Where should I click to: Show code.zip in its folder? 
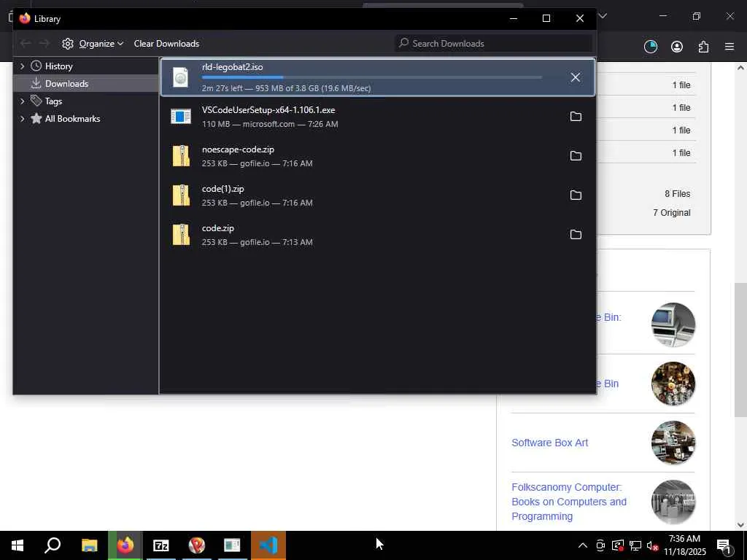tap(576, 235)
